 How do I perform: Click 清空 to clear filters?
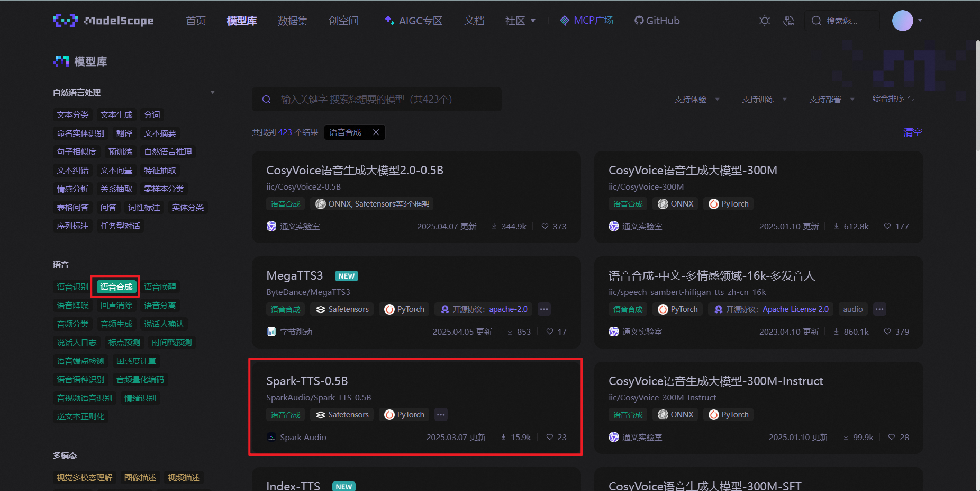[x=912, y=132]
